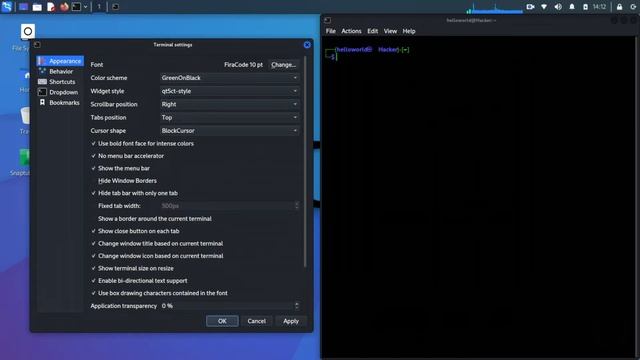Open the Tabs position dropdown

click(x=229, y=117)
